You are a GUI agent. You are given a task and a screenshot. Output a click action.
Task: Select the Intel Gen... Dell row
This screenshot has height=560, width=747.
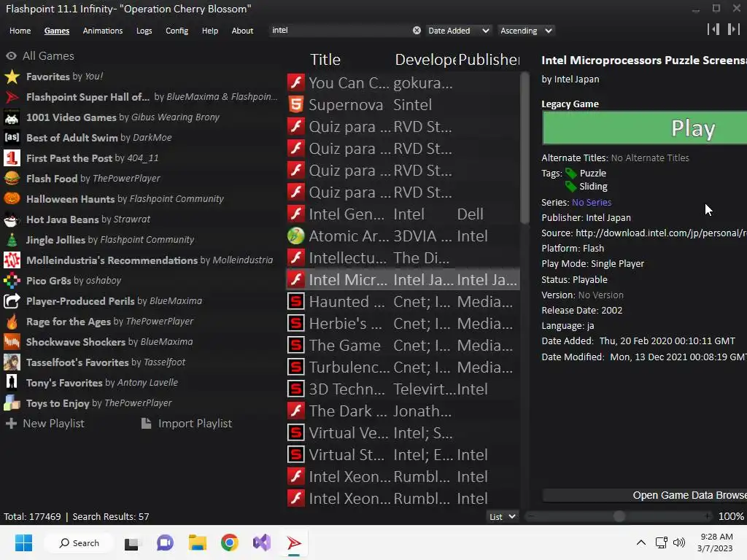(x=403, y=214)
